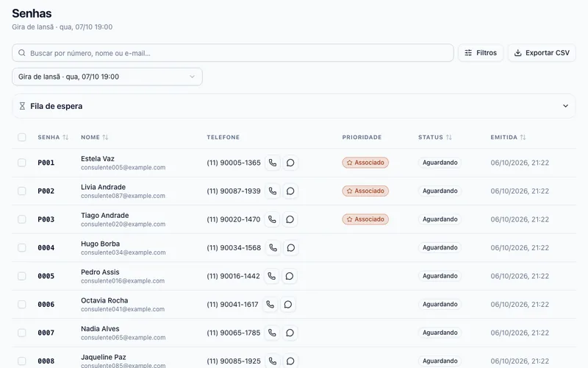Call Jaqueline Paz using phone icon
The image size is (588, 368).
(273, 361)
